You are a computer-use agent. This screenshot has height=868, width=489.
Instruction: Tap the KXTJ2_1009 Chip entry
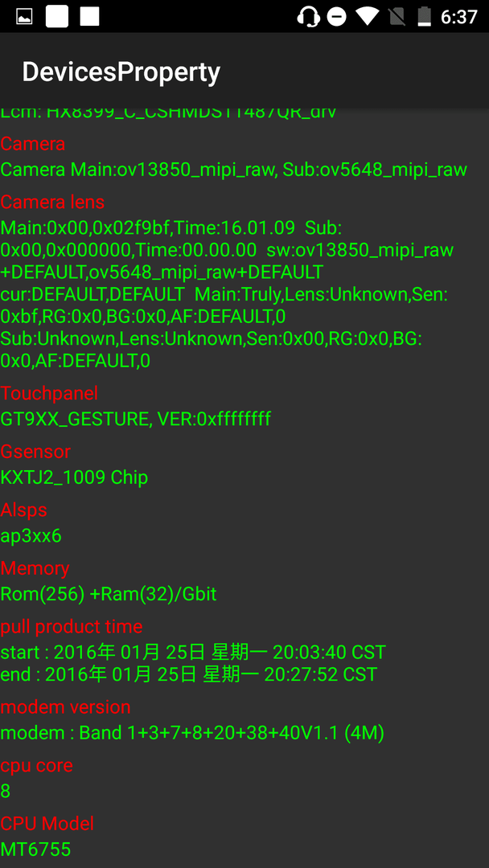(x=74, y=477)
